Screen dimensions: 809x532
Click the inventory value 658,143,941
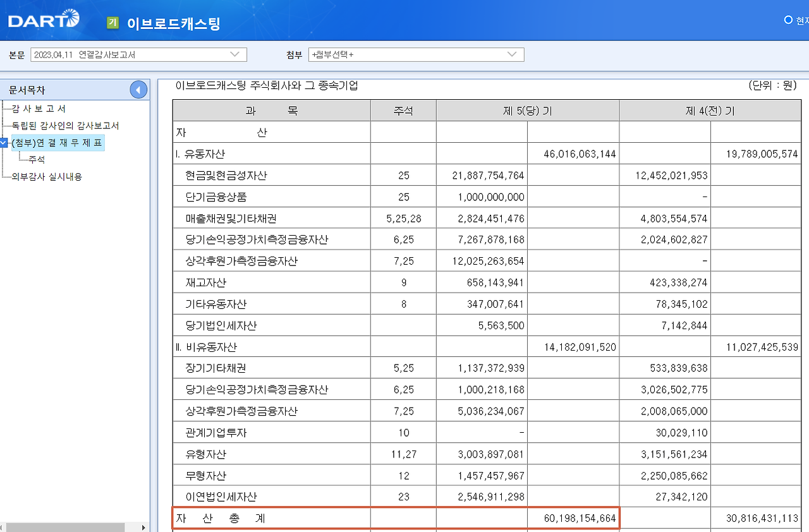[497, 282]
